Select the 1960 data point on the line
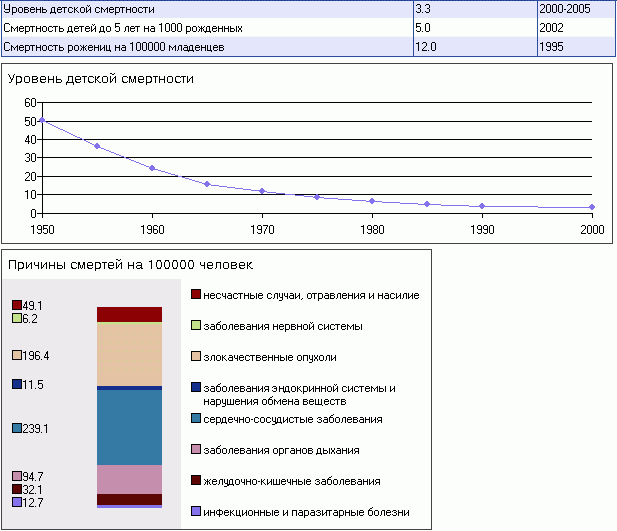 pyautogui.click(x=152, y=168)
